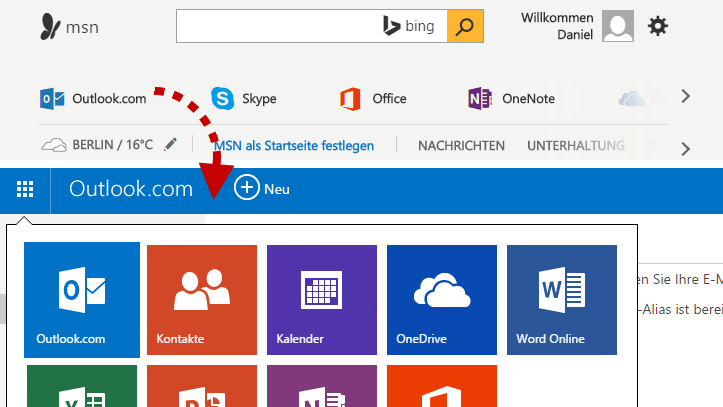Open the OneDrive tile

coord(442,300)
